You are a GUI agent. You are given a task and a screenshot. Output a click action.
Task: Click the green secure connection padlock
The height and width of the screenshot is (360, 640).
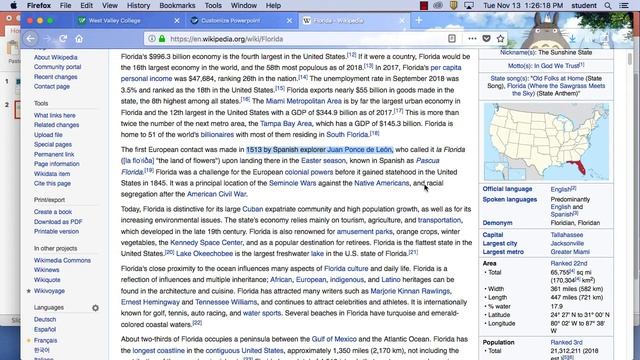(x=162, y=39)
